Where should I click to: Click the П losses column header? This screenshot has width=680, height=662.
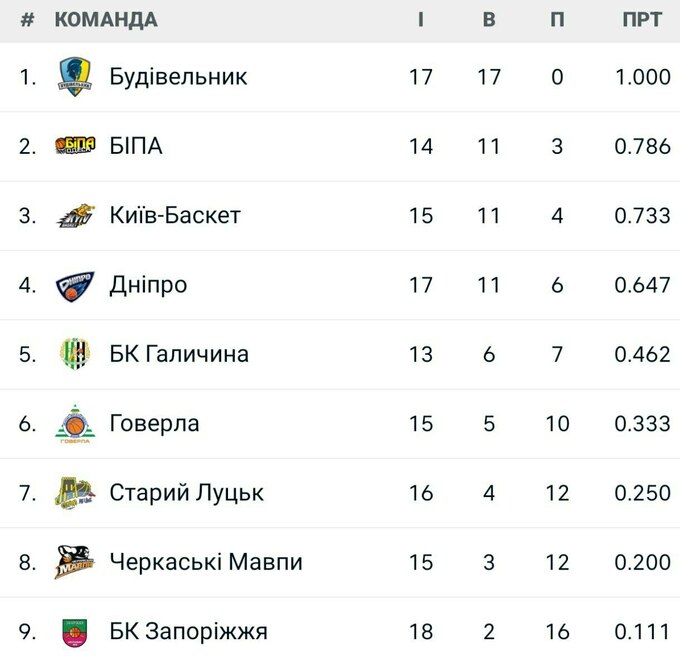pyautogui.click(x=557, y=20)
